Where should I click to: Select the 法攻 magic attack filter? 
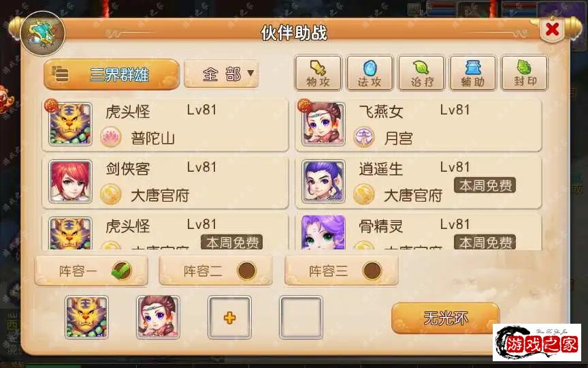click(370, 73)
